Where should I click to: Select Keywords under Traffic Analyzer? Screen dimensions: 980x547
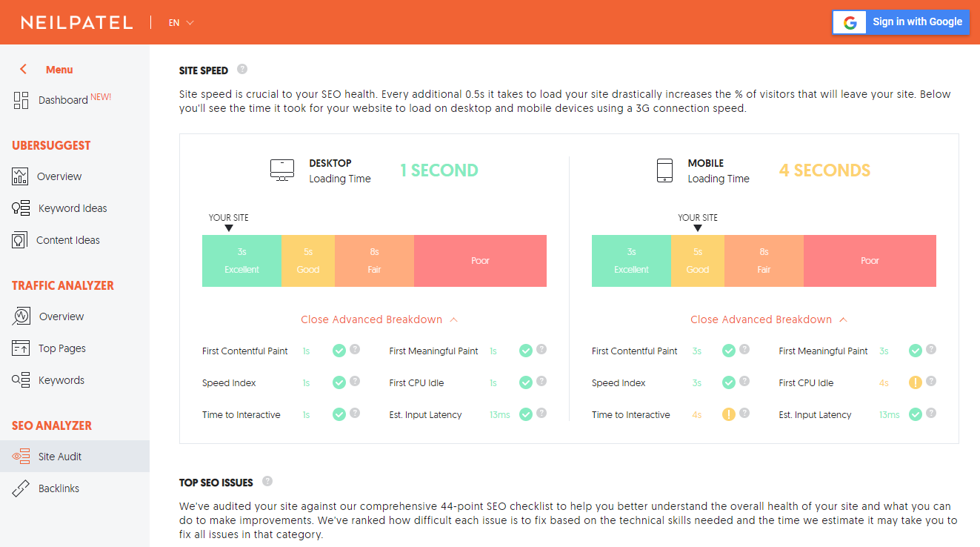(x=61, y=380)
